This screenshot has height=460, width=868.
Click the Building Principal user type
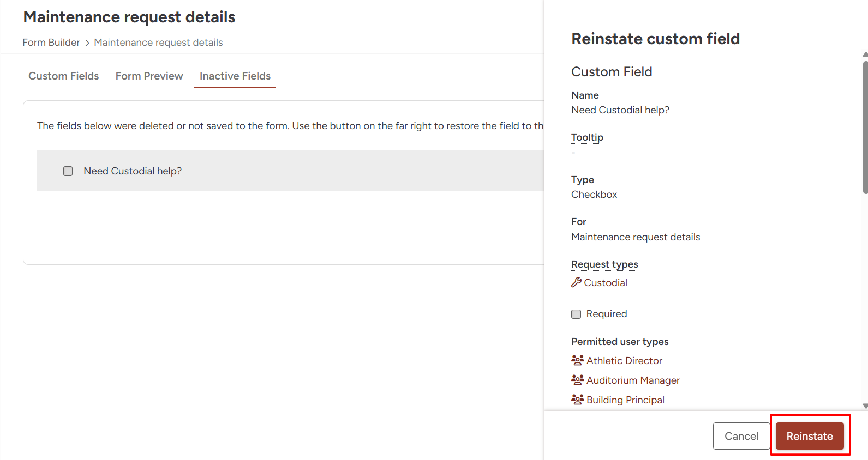pos(626,400)
